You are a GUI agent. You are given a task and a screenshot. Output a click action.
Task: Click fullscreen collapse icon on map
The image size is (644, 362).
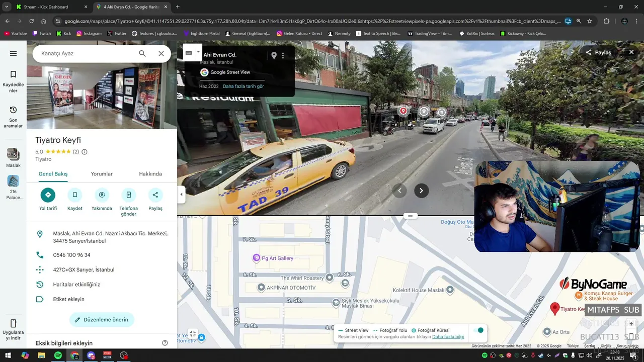[193, 334]
